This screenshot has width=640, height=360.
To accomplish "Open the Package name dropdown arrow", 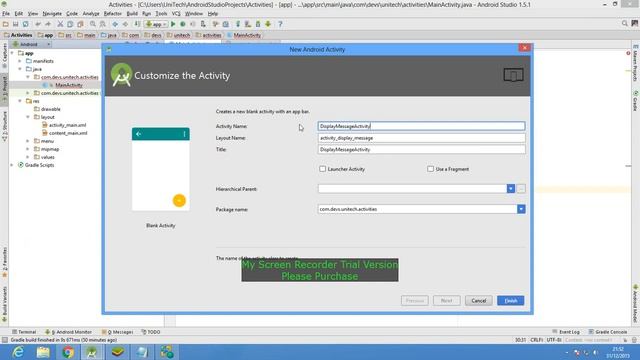I will click(521, 209).
